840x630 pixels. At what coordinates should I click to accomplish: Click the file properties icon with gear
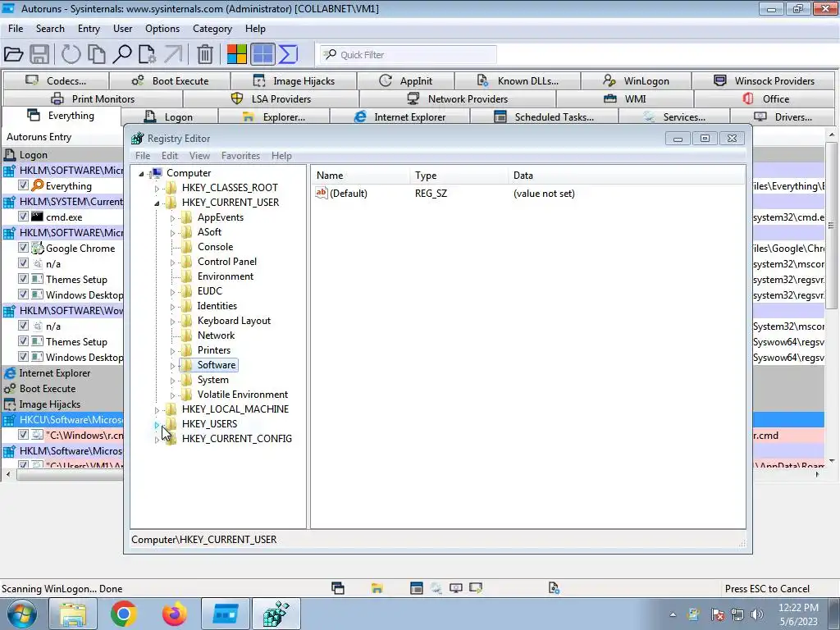point(148,54)
